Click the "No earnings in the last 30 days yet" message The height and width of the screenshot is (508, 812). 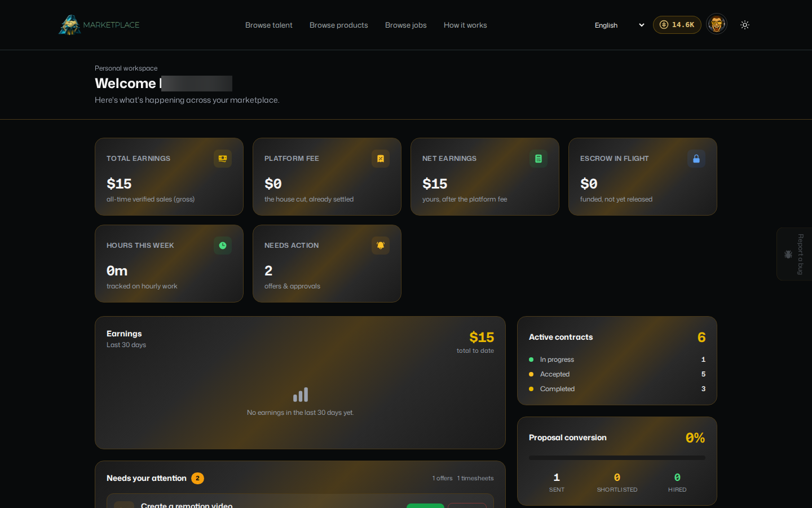(x=301, y=413)
